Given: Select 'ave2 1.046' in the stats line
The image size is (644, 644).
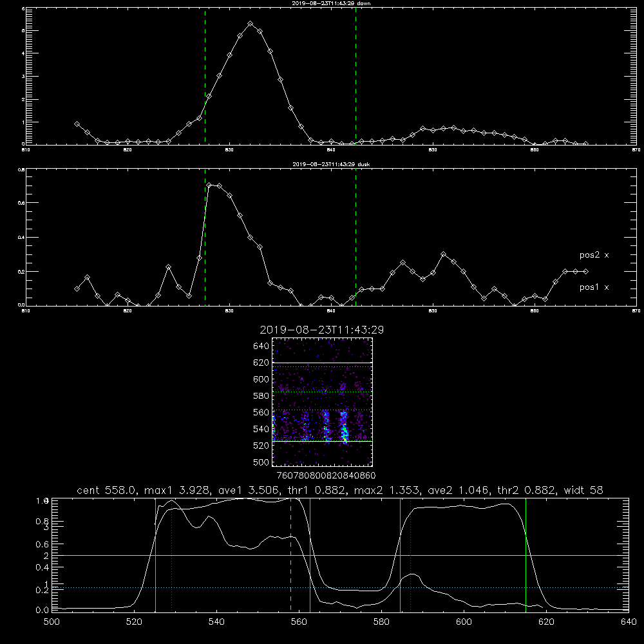Looking at the screenshot, I should [460, 490].
